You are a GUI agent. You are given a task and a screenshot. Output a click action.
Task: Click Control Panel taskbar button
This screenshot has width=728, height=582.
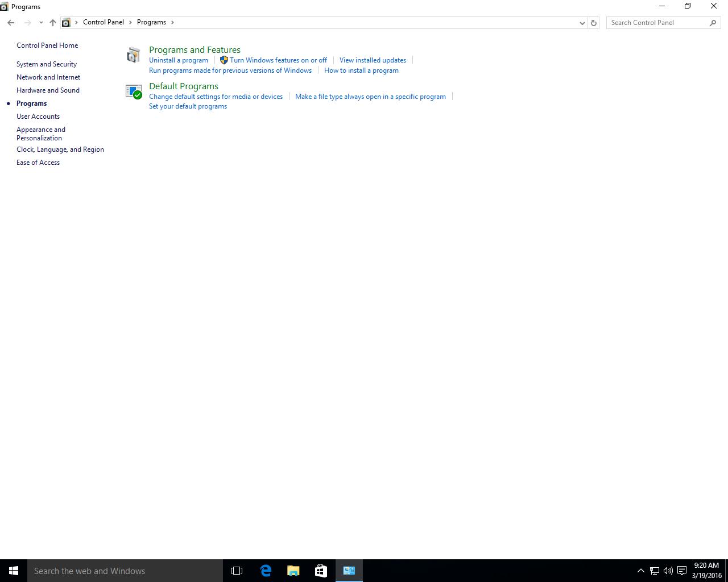click(349, 571)
